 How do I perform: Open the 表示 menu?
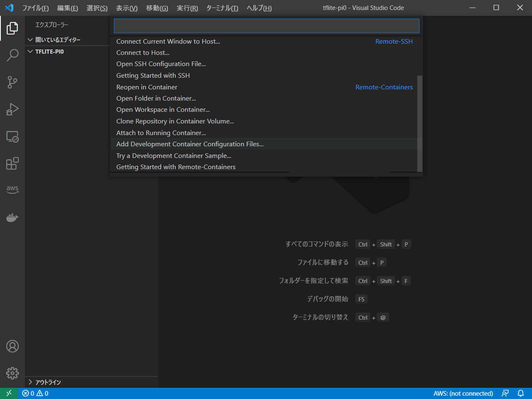[126, 8]
